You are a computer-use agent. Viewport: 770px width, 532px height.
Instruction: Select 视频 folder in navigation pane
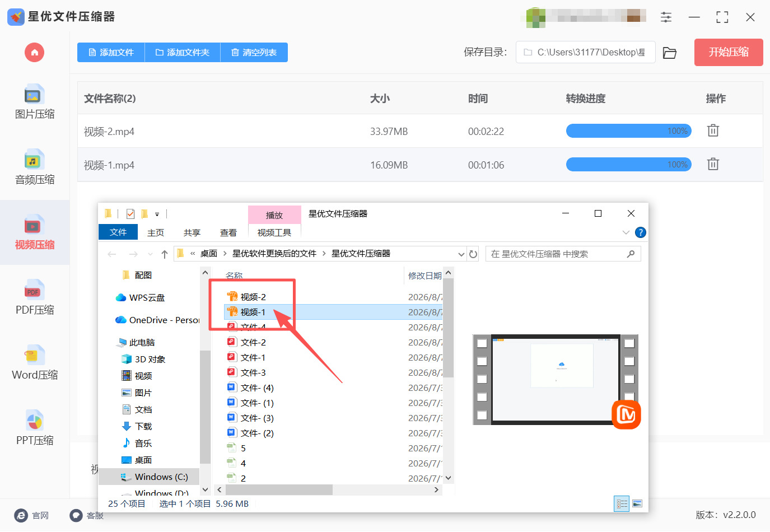[137, 376]
